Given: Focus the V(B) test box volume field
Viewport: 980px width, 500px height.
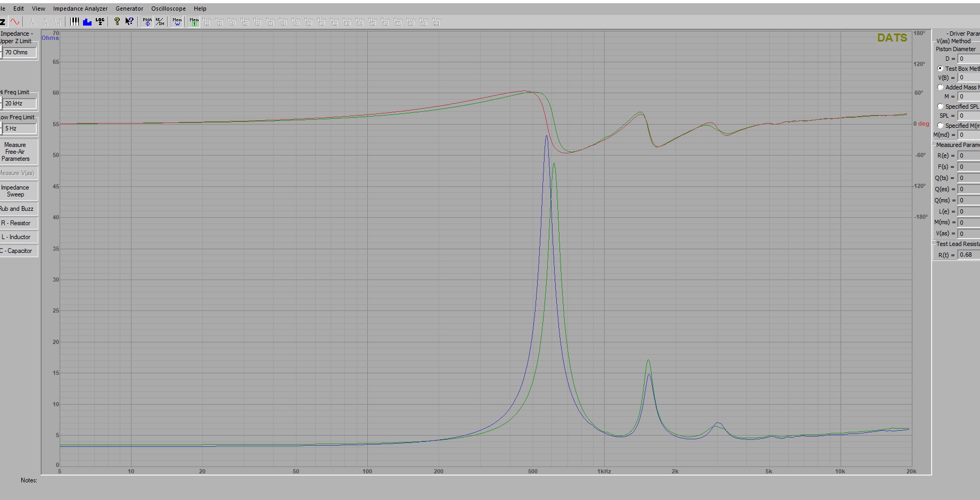Looking at the screenshot, I should click(969, 78).
